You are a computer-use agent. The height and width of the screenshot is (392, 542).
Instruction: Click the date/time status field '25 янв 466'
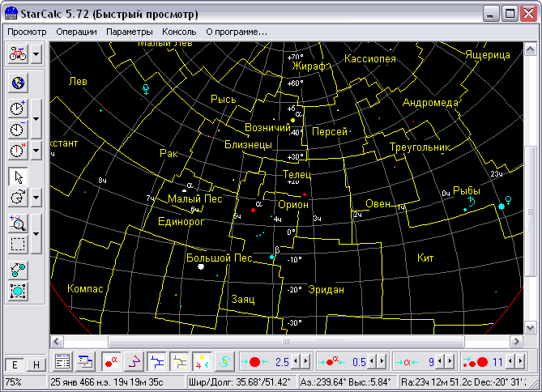[x=116, y=382]
